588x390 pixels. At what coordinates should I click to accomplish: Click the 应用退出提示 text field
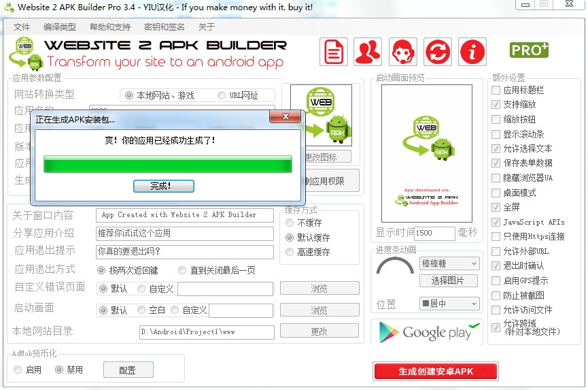(x=185, y=251)
